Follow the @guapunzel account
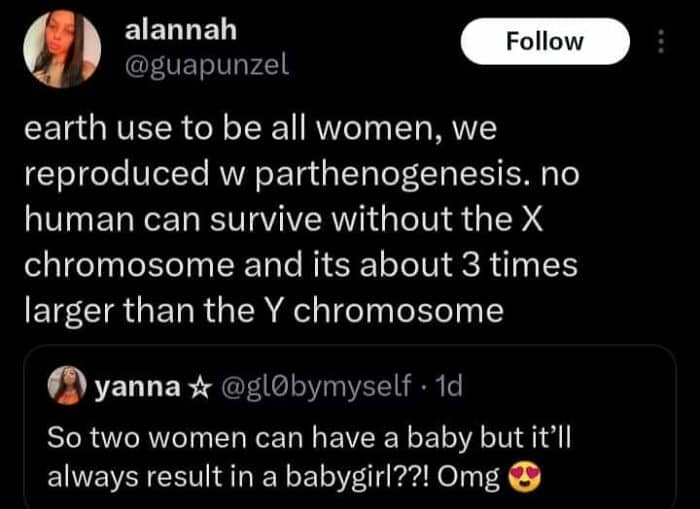The width and height of the screenshot is (700, 509). 545,42
